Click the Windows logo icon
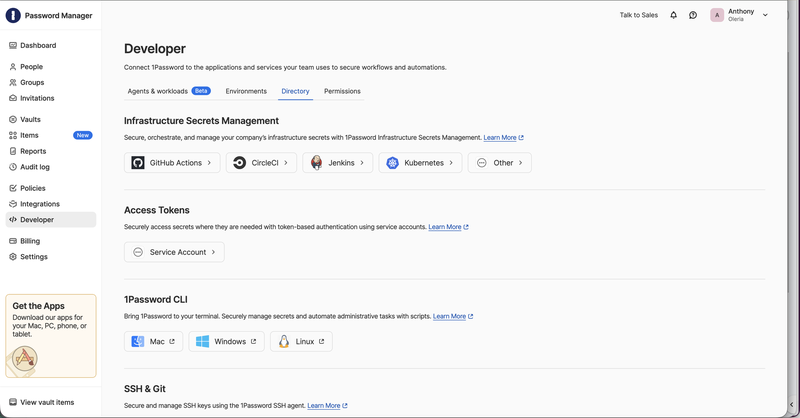The width and height of the screenshot is (800, 418). [x=203, y=341]
